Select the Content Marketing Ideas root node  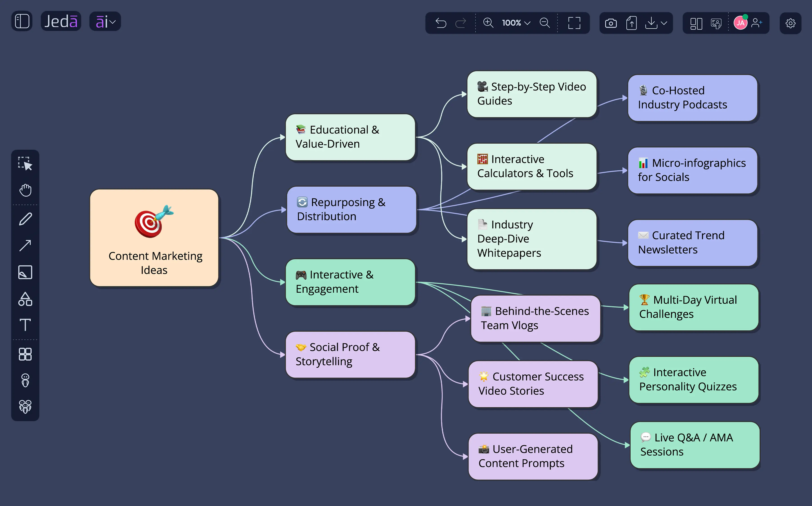[154, 238]
